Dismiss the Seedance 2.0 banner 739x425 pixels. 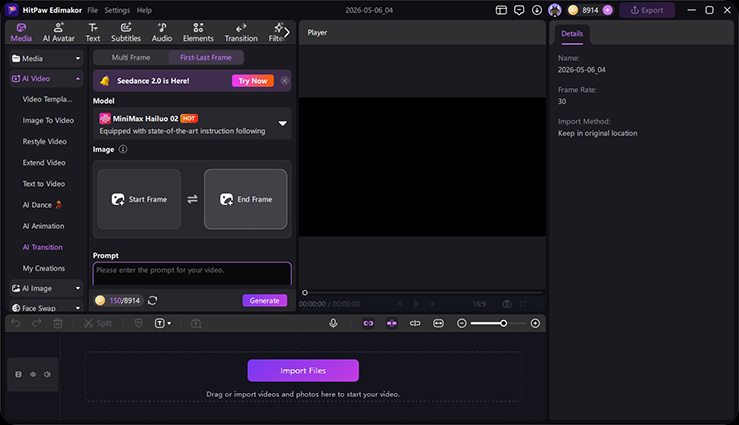285,81
